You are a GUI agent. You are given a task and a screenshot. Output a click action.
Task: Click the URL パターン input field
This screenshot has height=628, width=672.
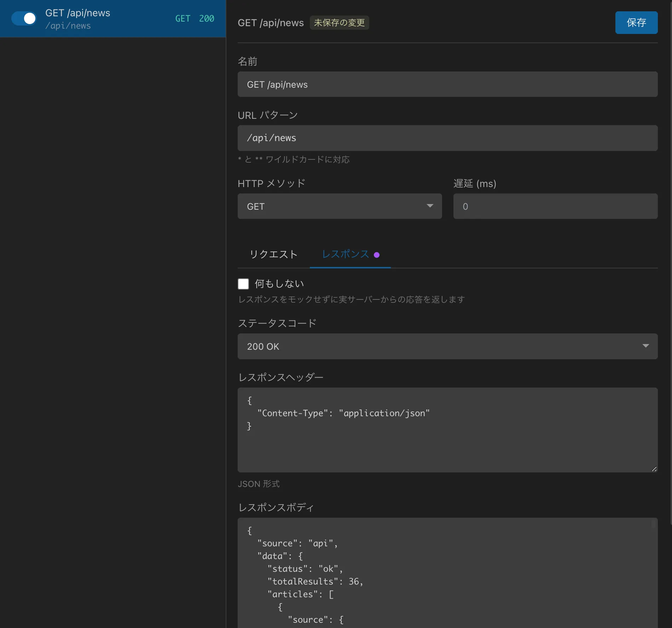(447, 138)
